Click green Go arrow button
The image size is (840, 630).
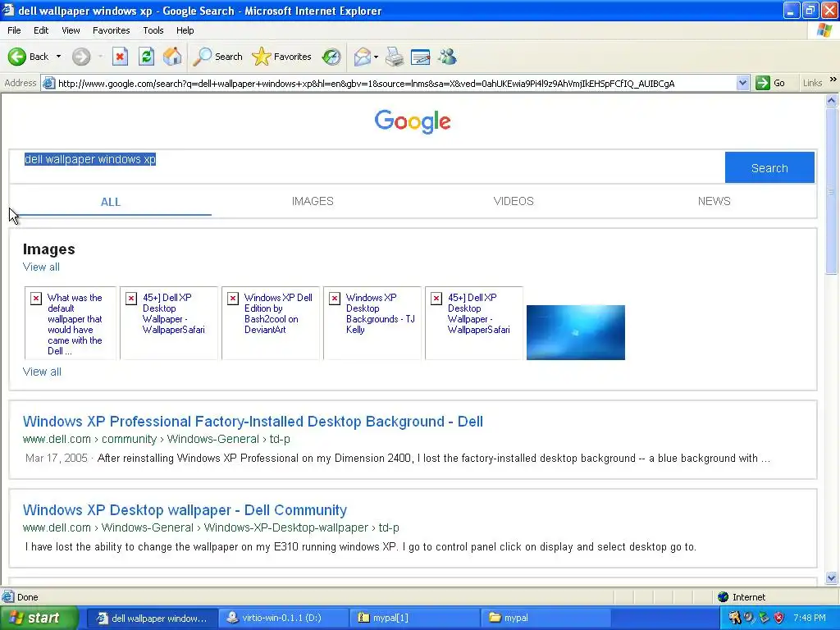(762, 83)
